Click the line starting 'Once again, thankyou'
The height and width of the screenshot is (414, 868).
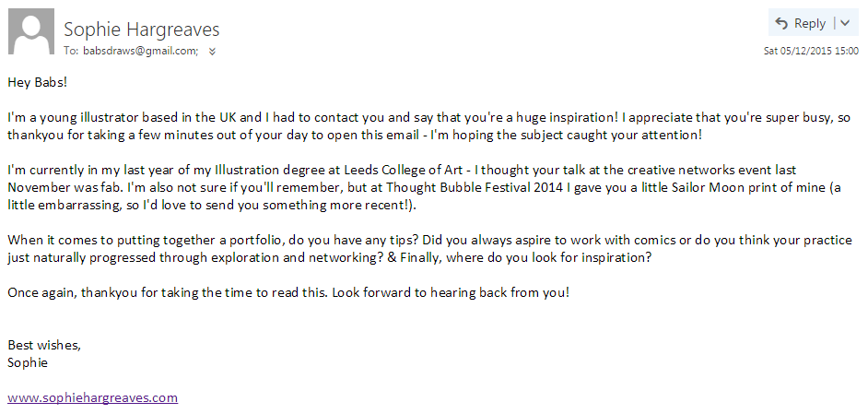[x=288, y=292]
